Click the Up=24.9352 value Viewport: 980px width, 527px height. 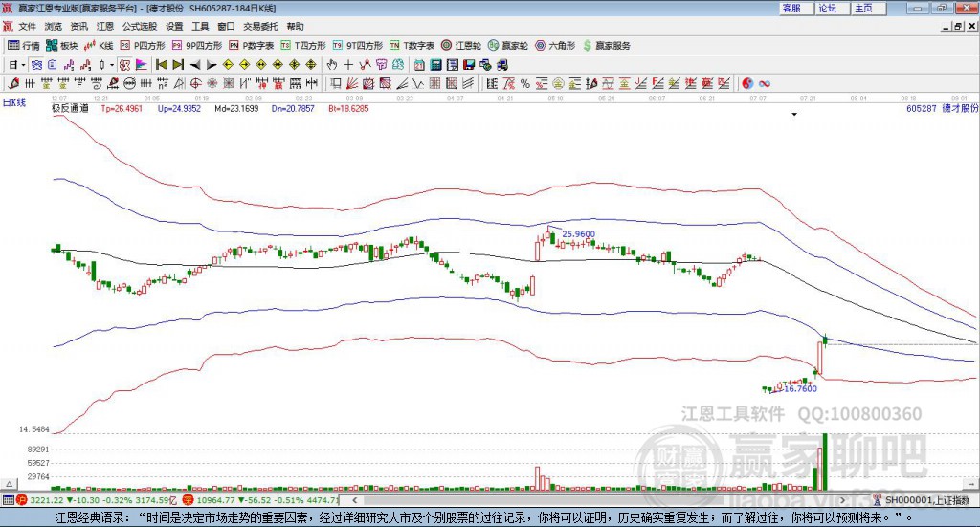179,109
